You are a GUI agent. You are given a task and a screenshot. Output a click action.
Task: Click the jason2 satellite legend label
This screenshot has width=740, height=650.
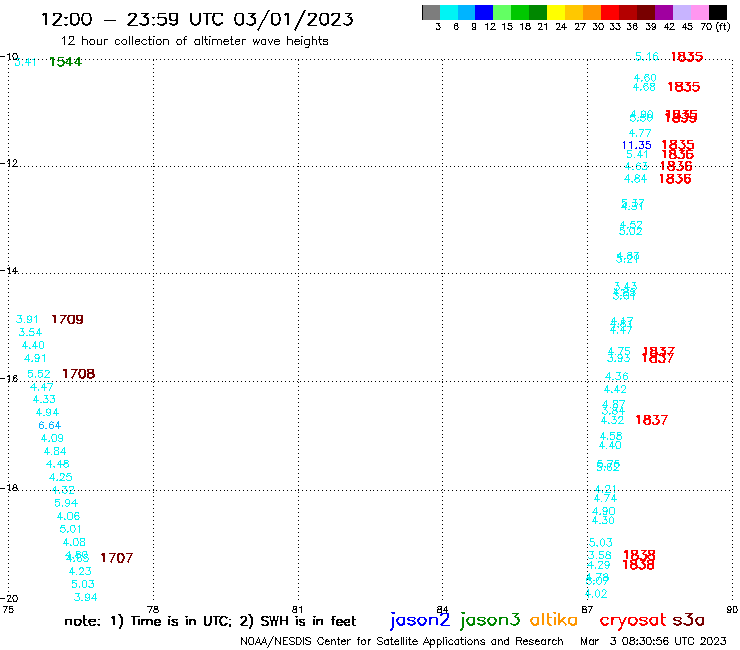click(x=420, y=620)
